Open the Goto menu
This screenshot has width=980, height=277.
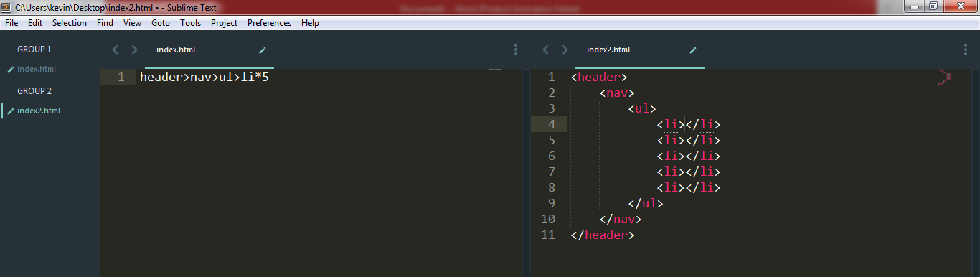pyautogui.click(x=161, y=23)
